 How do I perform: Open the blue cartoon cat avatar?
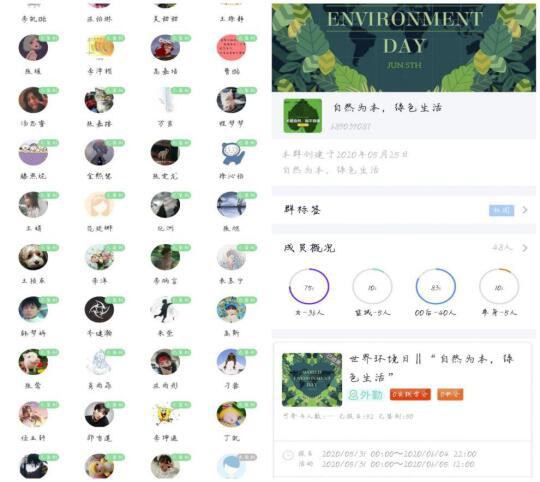[x=231, y=153]
